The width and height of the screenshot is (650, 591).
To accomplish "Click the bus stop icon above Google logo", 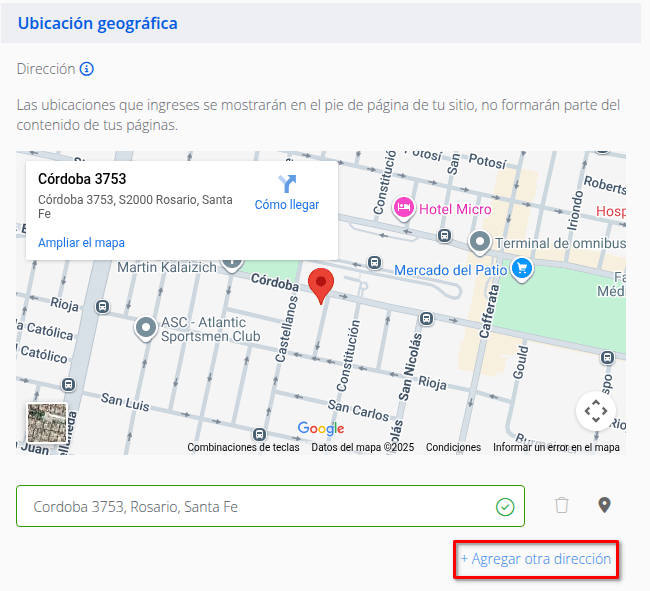I will click(260, 434).
